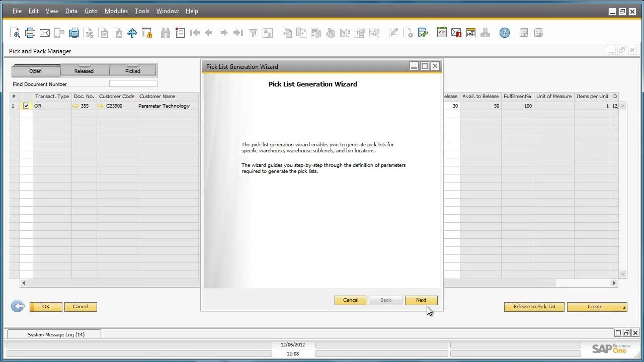
Task: Click Next in the wizard
Action: [421, 300]
